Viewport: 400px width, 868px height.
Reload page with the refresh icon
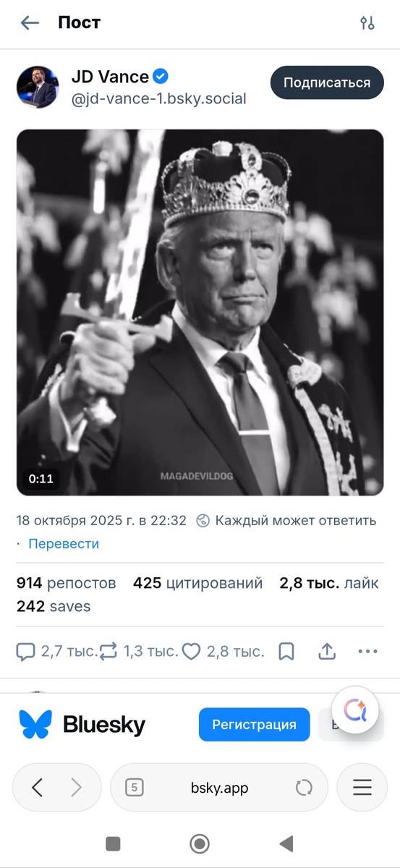click(x=305, y=788)
